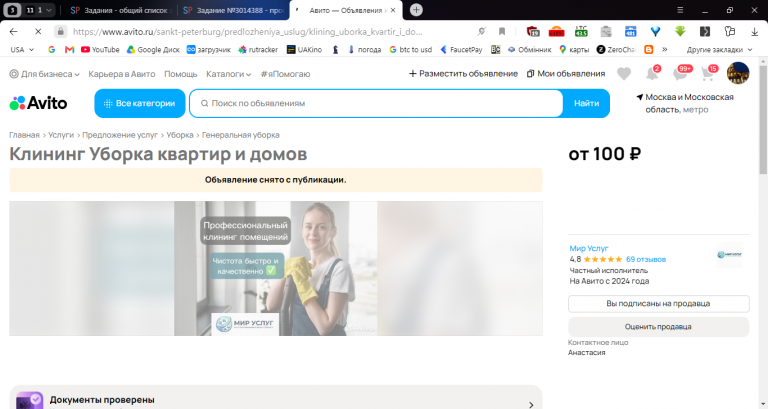
Task: Click the cleaning ad main photo
Action: (x=276, y=268)
